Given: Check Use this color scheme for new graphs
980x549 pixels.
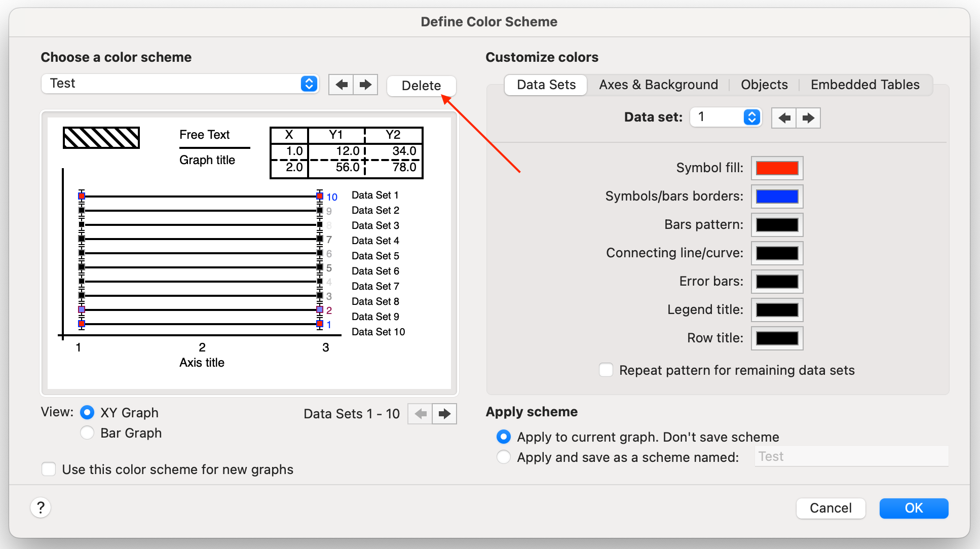Looking at the screenshot, I should tap(49, 469).
